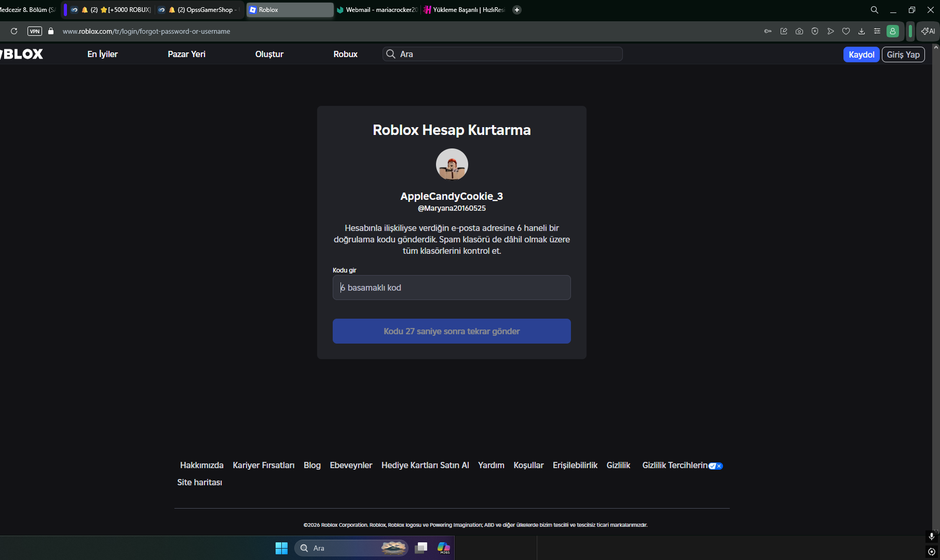Open the ad blocker shield icon

pos(815,31)
